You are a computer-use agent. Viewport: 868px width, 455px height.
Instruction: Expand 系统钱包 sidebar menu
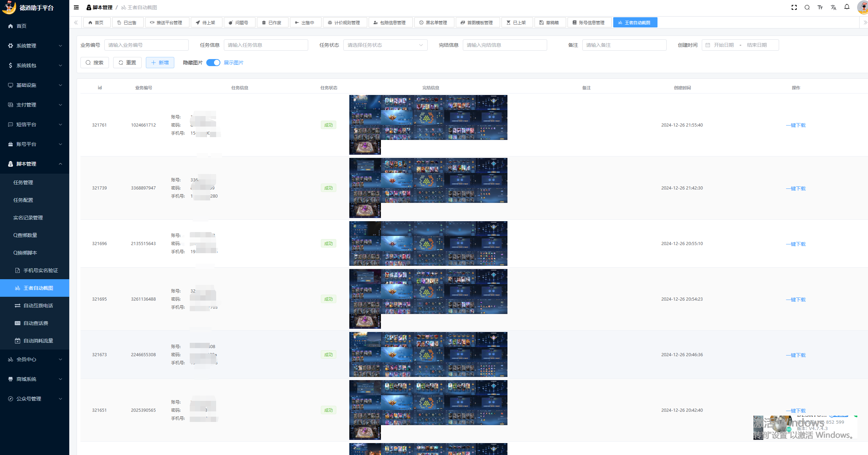(34, 65)
